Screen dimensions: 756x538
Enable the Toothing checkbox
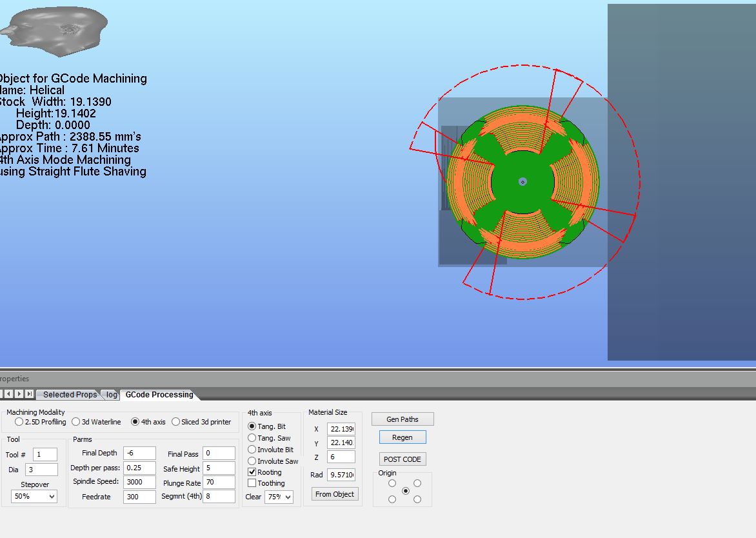(252, 483)
